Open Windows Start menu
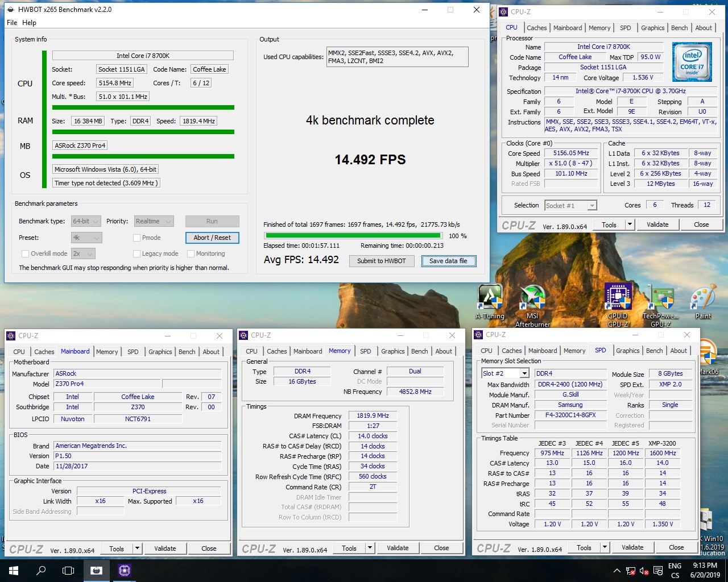The height and width of the screenshot is (582, 728). tap(14, 570)
